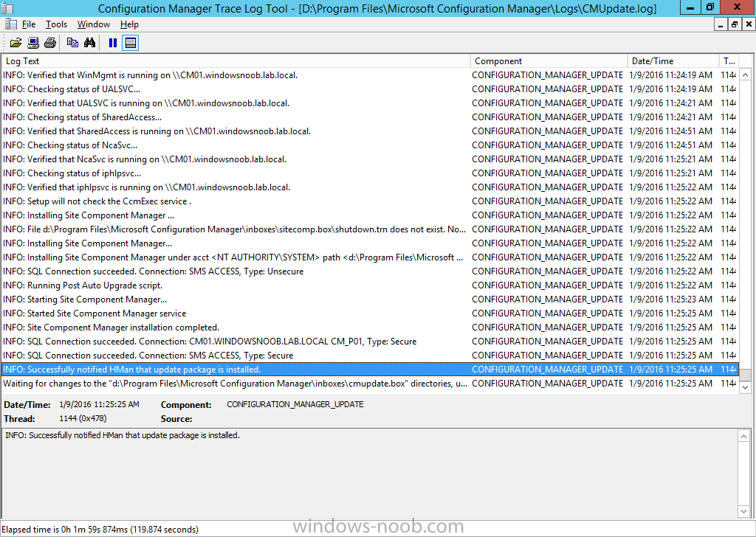Select row 'Checking status of iphlpsvc...'
756x537 pixels.
click(370, 173)
